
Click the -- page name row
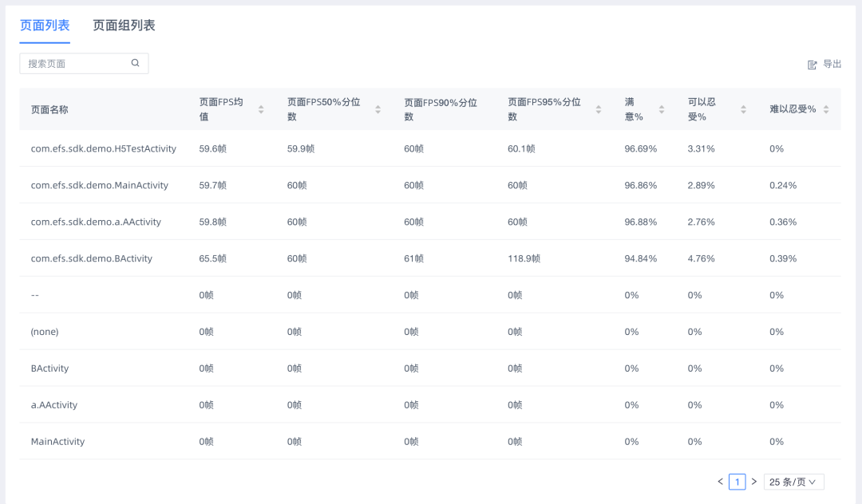430,295
